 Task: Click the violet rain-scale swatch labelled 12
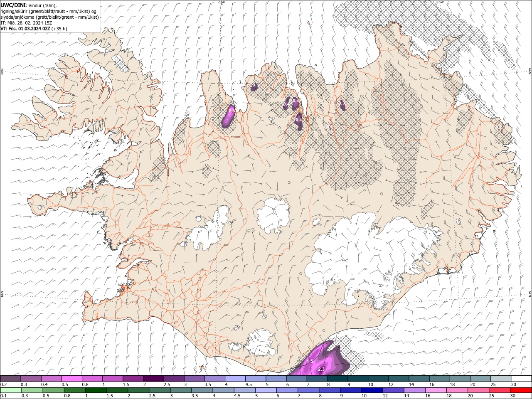click(x=393, y=390)
